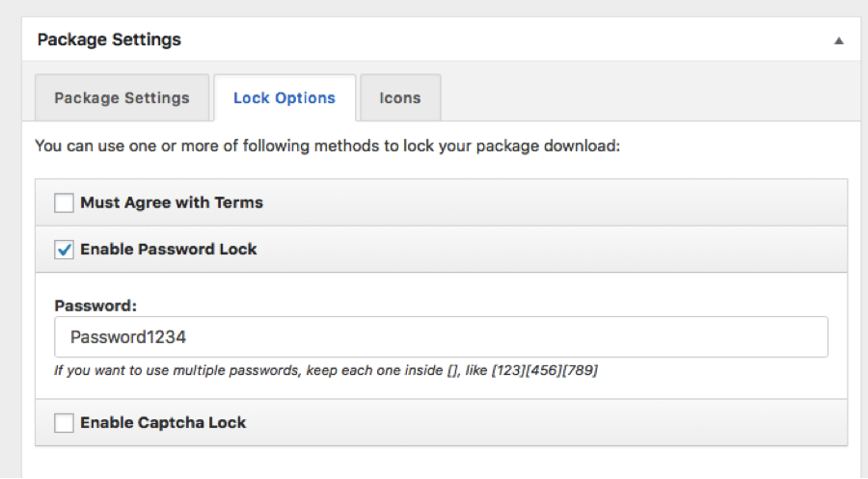The height and width of the screenshot is (479, 868).
Task: Collapse the Enable Password Lock accordion row
Action: 579,249
